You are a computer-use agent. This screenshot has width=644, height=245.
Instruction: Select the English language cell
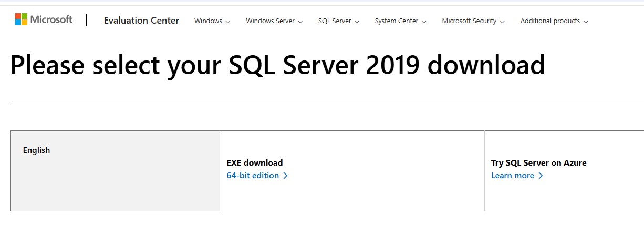coord(115,171)
